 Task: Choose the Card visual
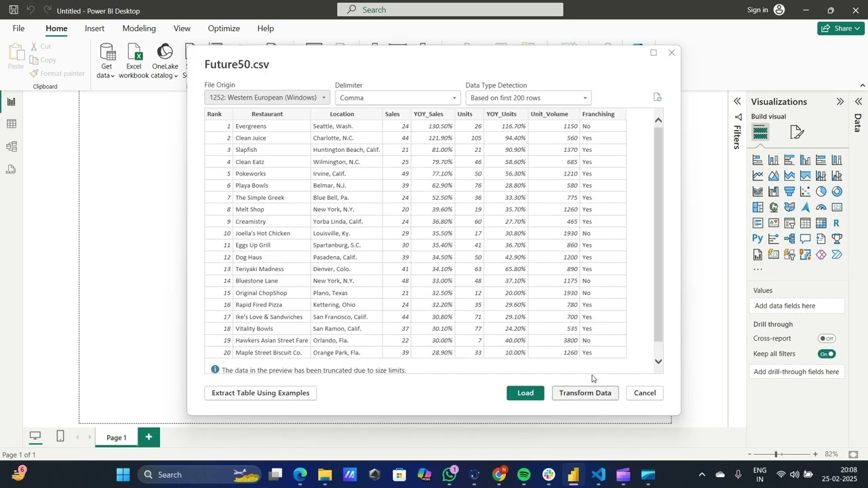pyautogui.click(x=837, y=207)
